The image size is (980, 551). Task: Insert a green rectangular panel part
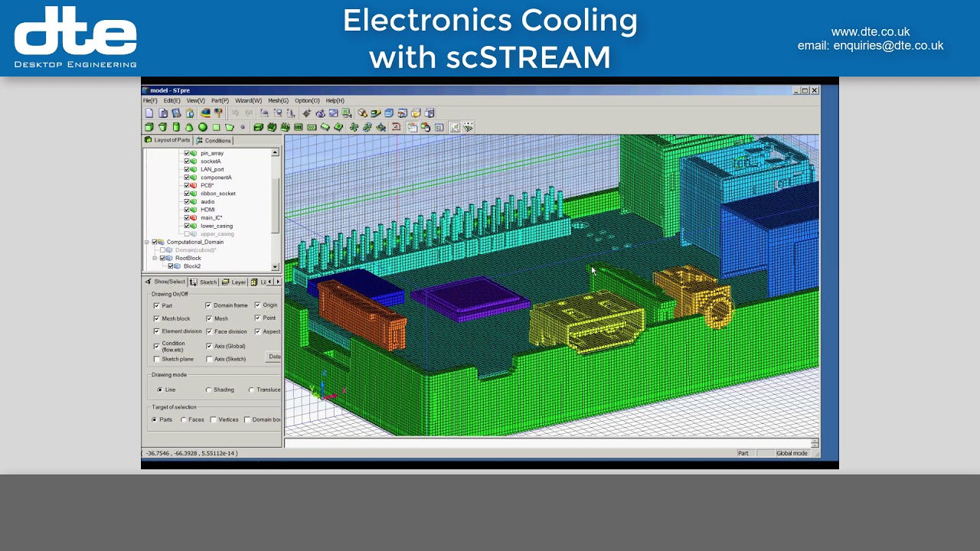(x=216, y=127)
